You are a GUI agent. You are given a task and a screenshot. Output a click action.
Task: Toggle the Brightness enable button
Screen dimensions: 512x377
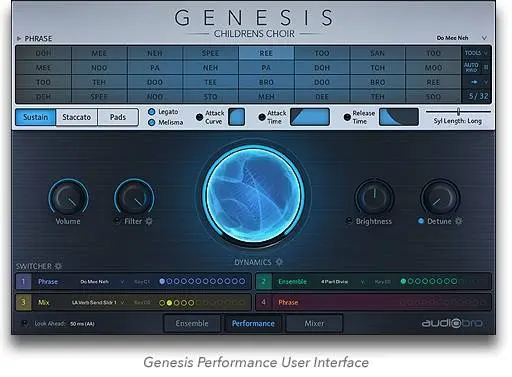pyautogui.click(x=349, y=221)
